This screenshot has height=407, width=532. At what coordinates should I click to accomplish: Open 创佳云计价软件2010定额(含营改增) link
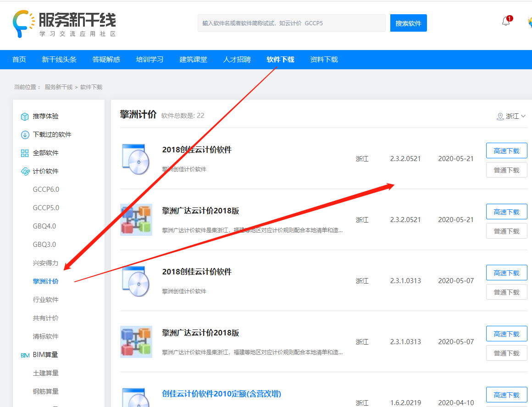[x=222, y=394]
